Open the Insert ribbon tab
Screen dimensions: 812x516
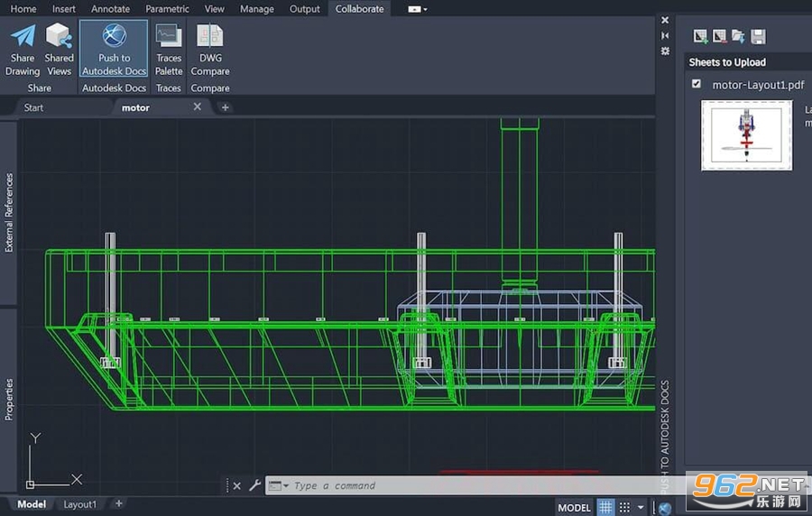point(64,9)
